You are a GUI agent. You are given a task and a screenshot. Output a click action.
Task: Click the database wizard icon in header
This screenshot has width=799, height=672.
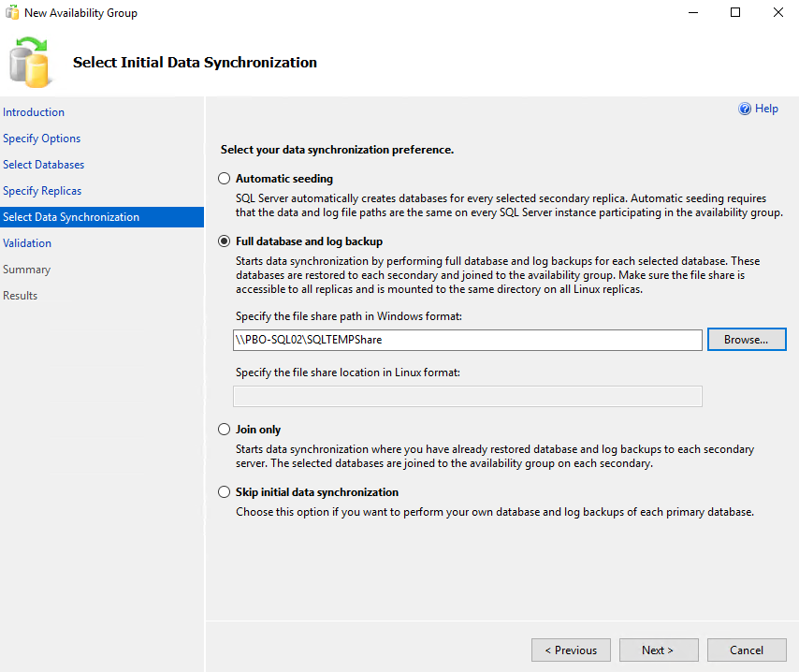coord(30,61)
